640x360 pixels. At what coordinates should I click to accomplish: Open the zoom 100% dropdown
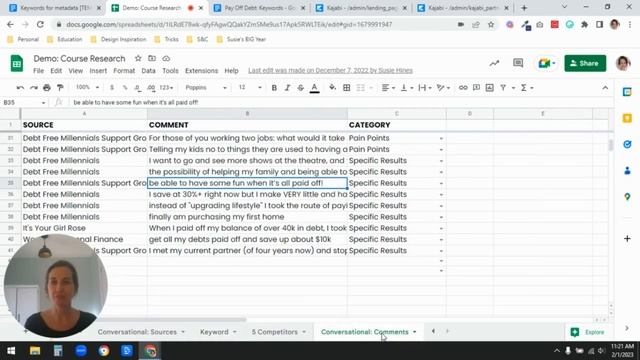pyautogui.click(x=87, y=87)
